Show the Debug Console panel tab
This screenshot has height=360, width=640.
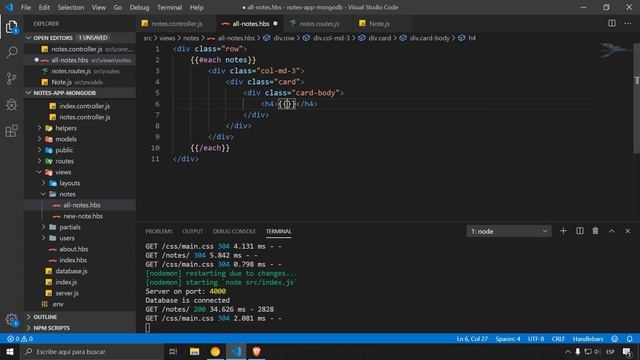pyautogui.click(x=234, y=231)
